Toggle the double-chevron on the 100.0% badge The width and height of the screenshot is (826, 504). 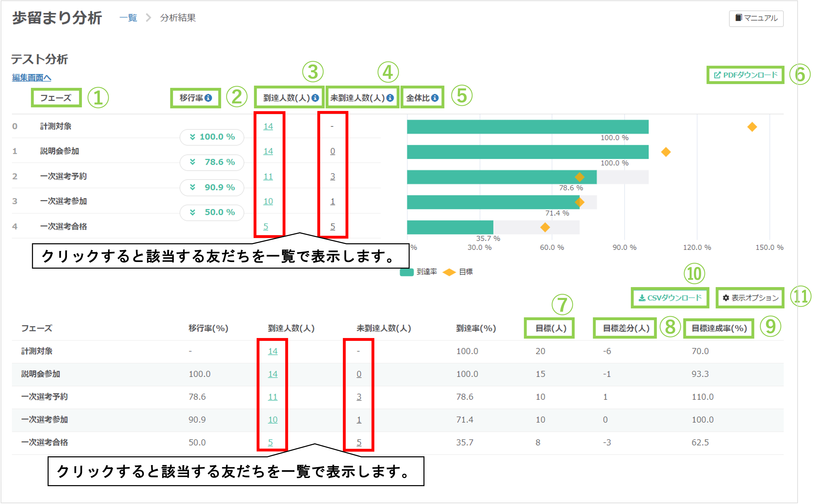pyautogui.click(x=193, y=137)
